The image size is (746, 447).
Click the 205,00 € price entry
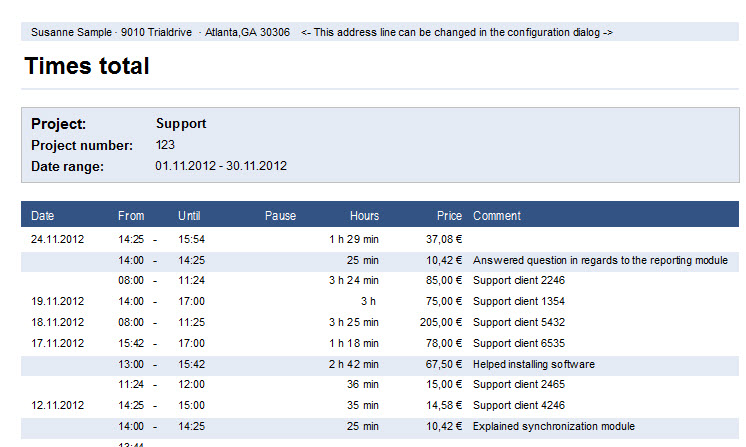pyautogui.click(x=441, y=322)
